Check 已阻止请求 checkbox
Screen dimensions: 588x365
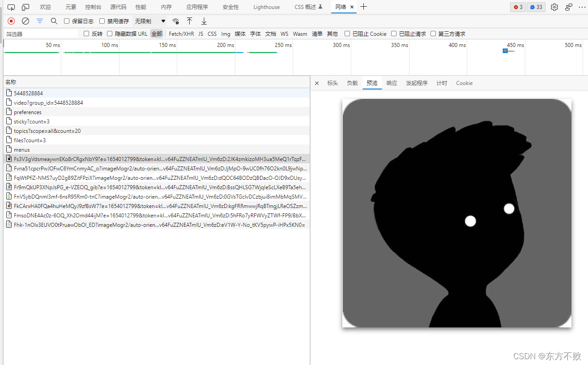[394, 34]
